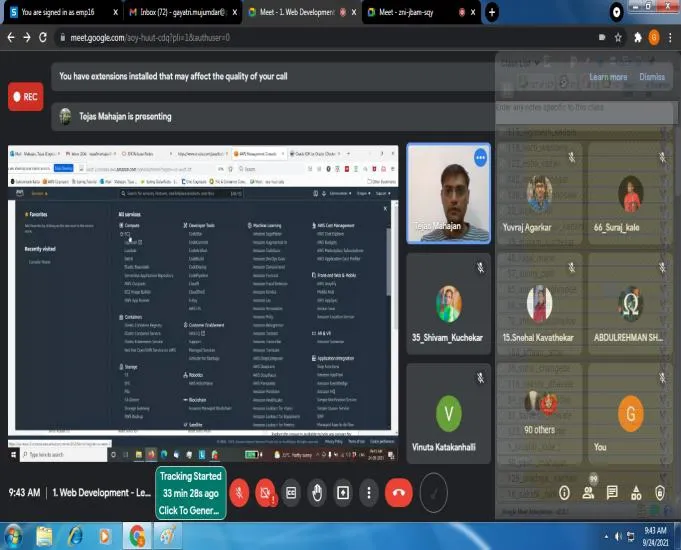Open the in-call chat panel
The height and width of the screenshot is (550, 681).
[612, 493]
